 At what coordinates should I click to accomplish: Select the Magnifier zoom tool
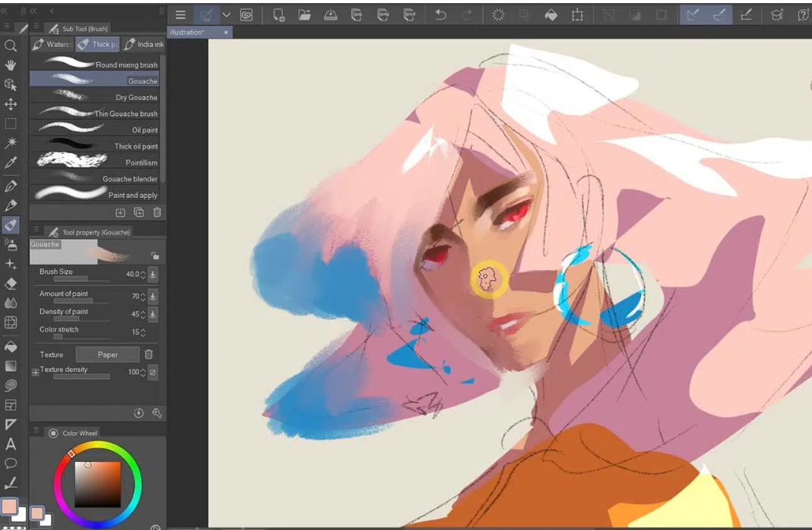pyautogui.click(x=11, y=45)
